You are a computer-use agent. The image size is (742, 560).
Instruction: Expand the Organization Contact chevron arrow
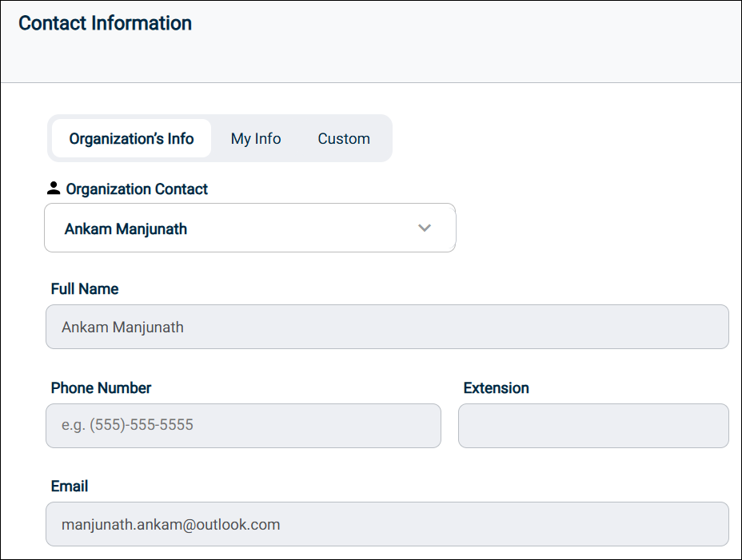(425, 228)
